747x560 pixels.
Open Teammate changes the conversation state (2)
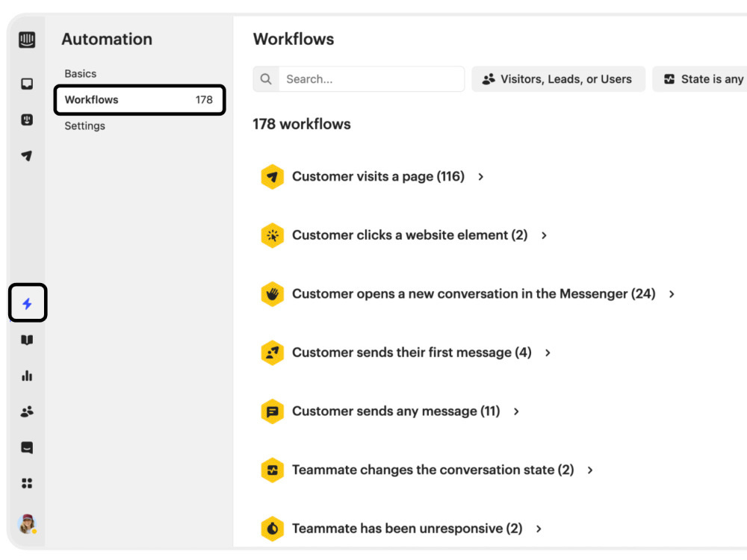tap(433, 470)
